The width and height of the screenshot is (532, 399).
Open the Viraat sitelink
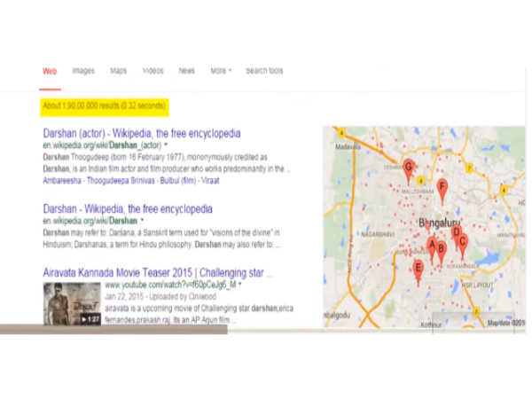pos(210,181)
